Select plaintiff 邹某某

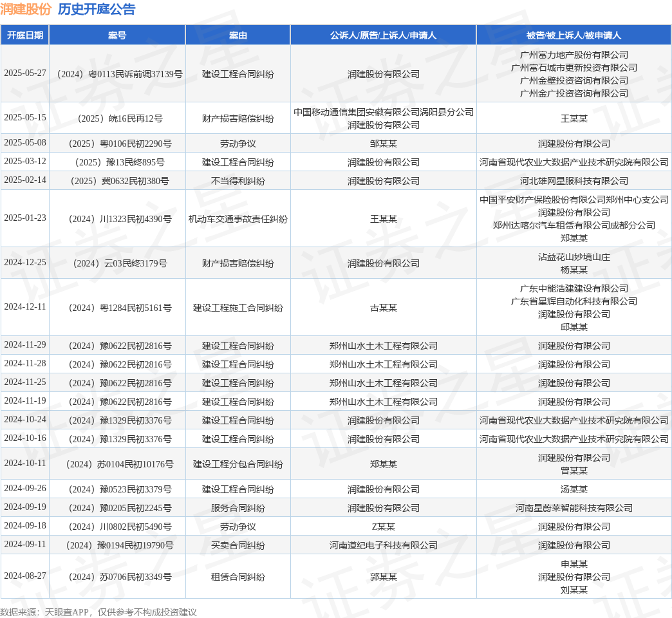click(x=384, y=144)
